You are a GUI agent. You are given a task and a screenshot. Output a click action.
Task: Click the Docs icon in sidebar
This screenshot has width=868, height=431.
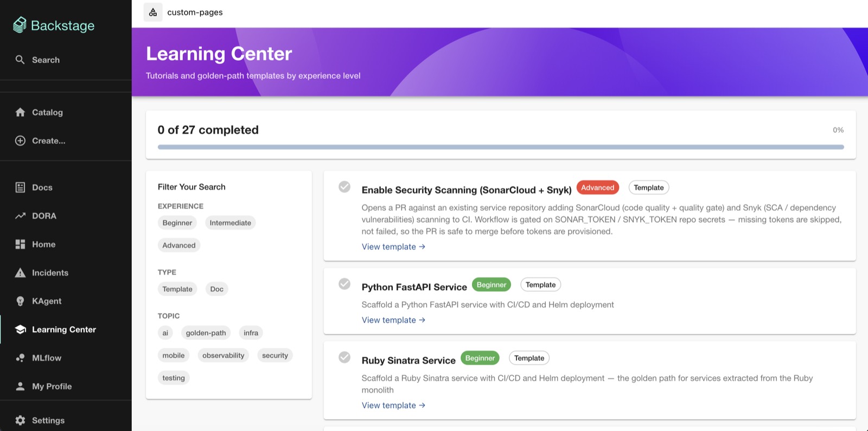20,188
